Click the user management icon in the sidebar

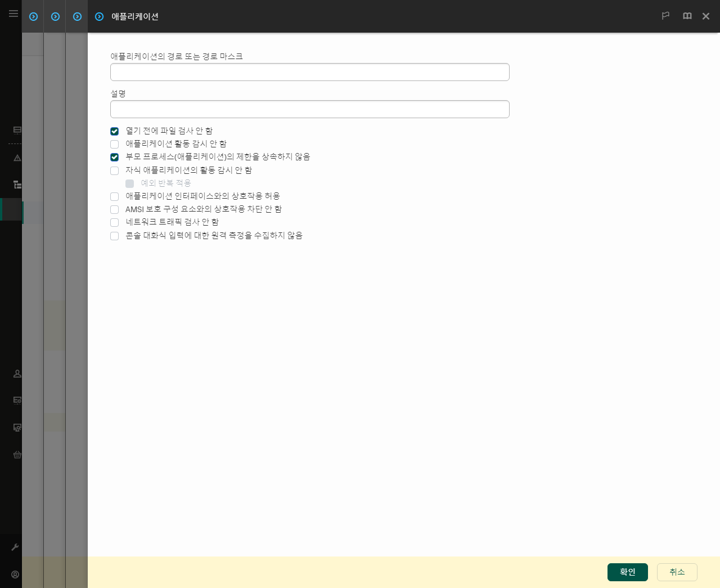tap(17, 373)
